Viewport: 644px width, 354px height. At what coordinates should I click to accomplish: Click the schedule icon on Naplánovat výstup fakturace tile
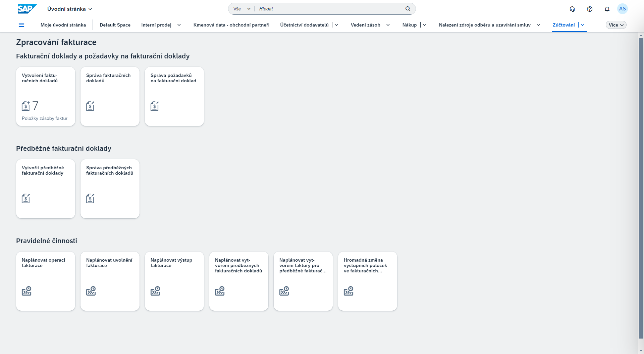pyautogui.click(x=156, y=291)
